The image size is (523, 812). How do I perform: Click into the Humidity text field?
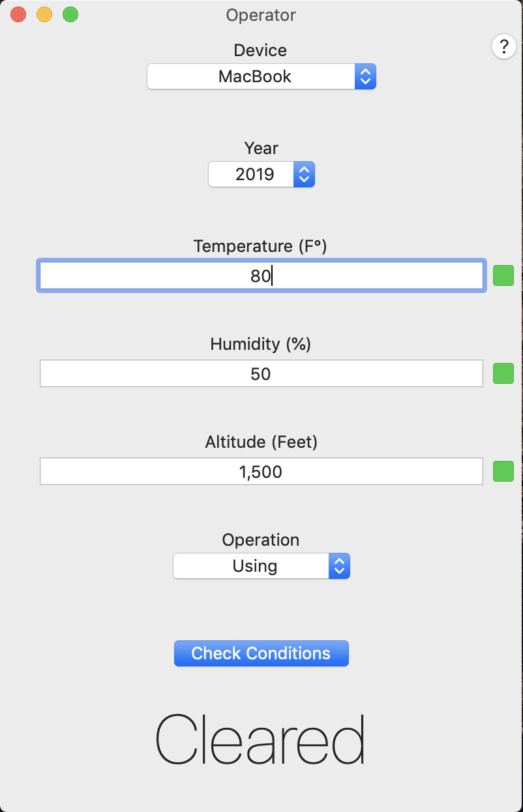[261, 373]
